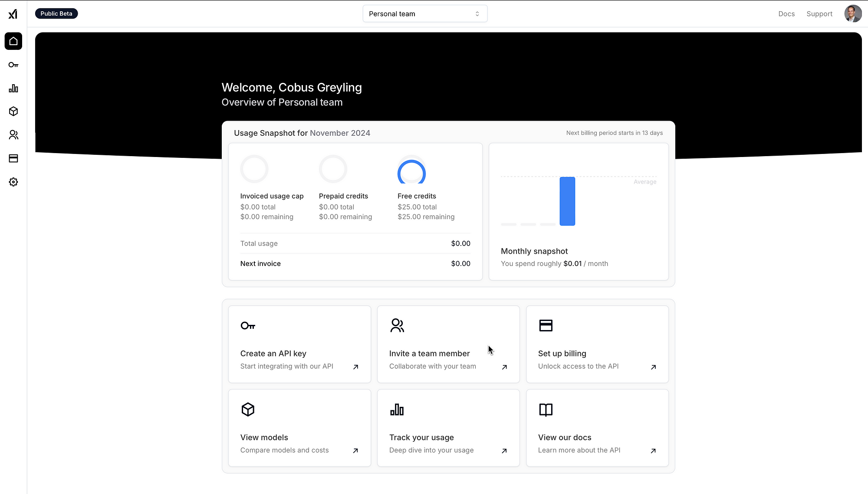Open the Settings gear icon
This screenshot has height=494, width=868.
[x=13, y=182]
